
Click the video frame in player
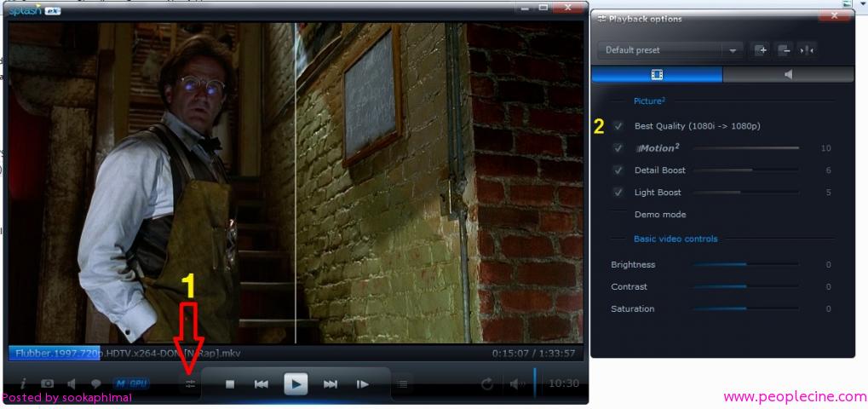pyautogui.click(x=296, y=182)
